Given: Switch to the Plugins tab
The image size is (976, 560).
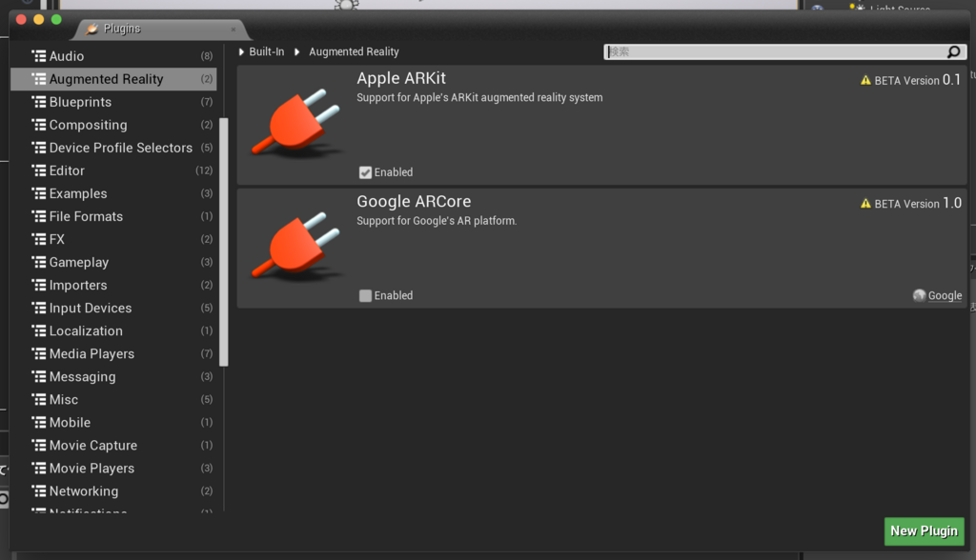Looking at the screenshot, I should 160,29.
